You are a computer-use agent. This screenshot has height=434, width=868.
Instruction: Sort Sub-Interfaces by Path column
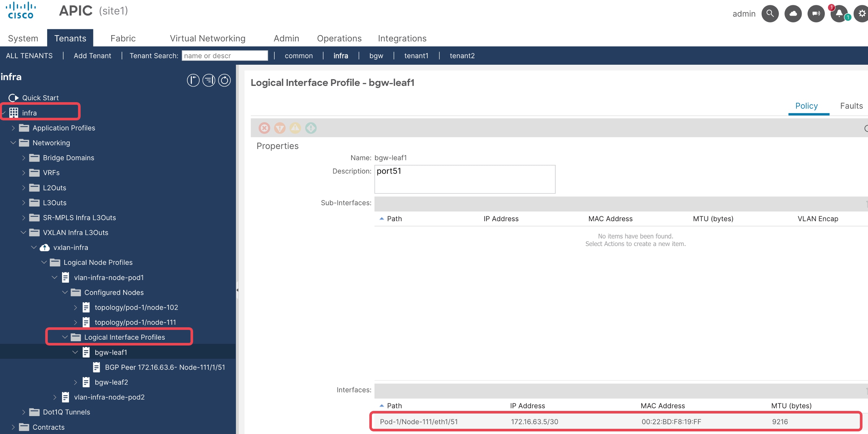(394, 219)
